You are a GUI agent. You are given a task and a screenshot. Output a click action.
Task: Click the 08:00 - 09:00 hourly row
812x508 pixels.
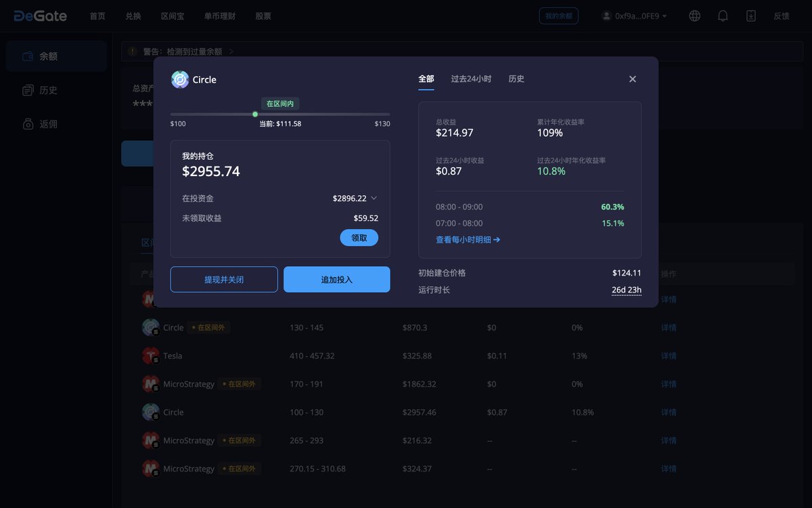click(530, 207)
